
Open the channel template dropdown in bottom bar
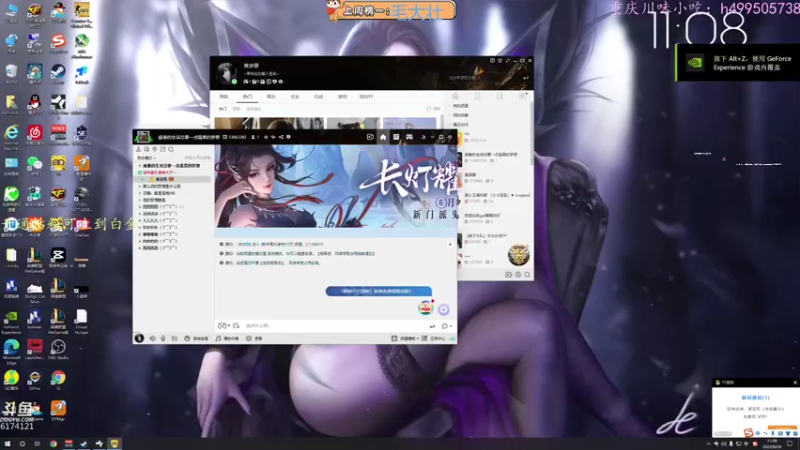click(x=405, y=338)
